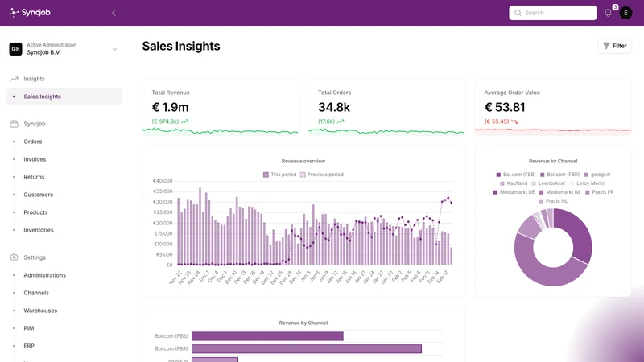Viewport: 644px width, 362px height.
Task: Open ERP settings item
Action: 29,346
